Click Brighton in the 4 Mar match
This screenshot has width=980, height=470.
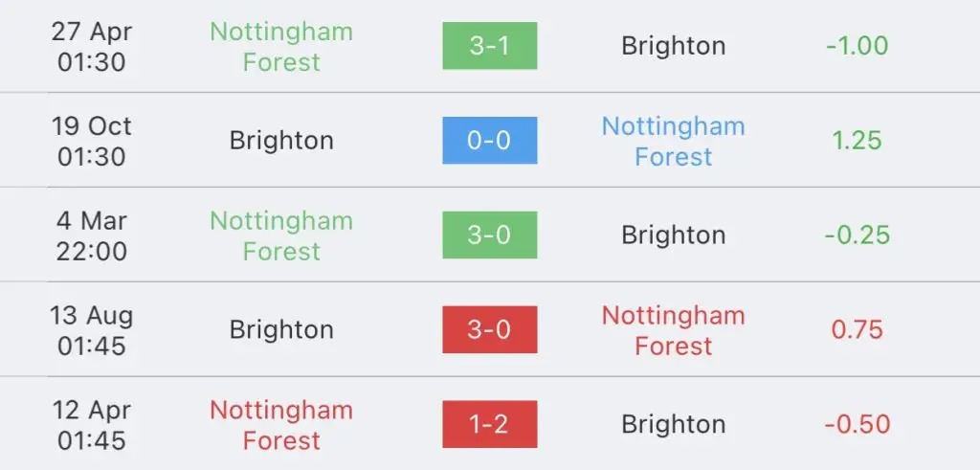673,235
